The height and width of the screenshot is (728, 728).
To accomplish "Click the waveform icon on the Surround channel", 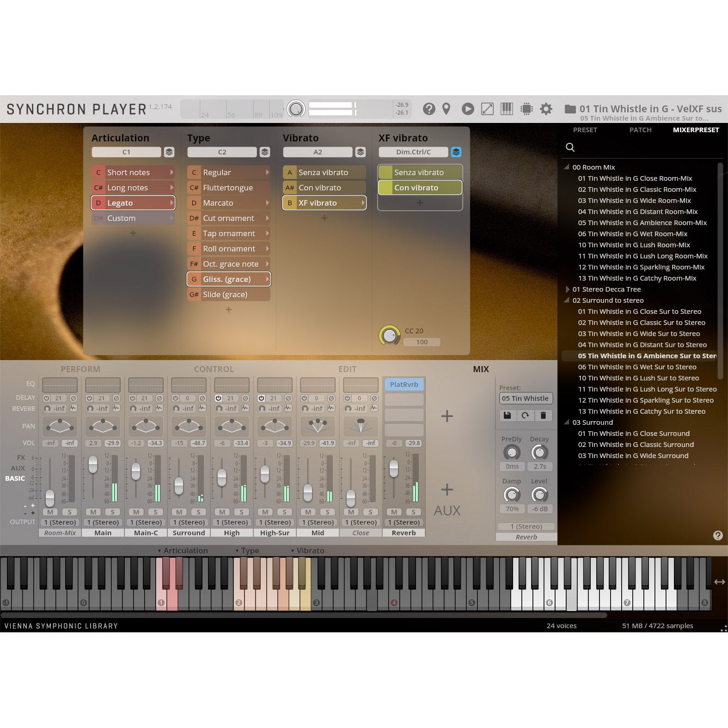I will pyautogui.click(x=202, y=408).
